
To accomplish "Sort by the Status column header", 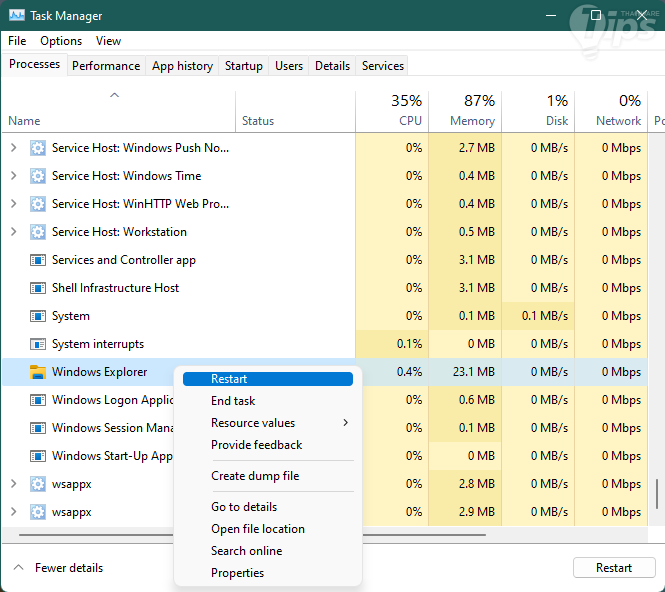I will (295, 111).
